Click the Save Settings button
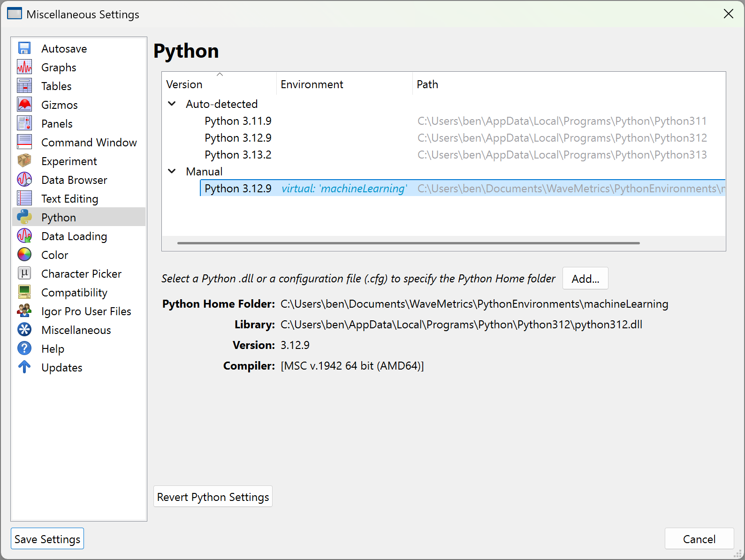Image resolution: width=745 pixels, height=560 pixels. (x=47, y=539)
